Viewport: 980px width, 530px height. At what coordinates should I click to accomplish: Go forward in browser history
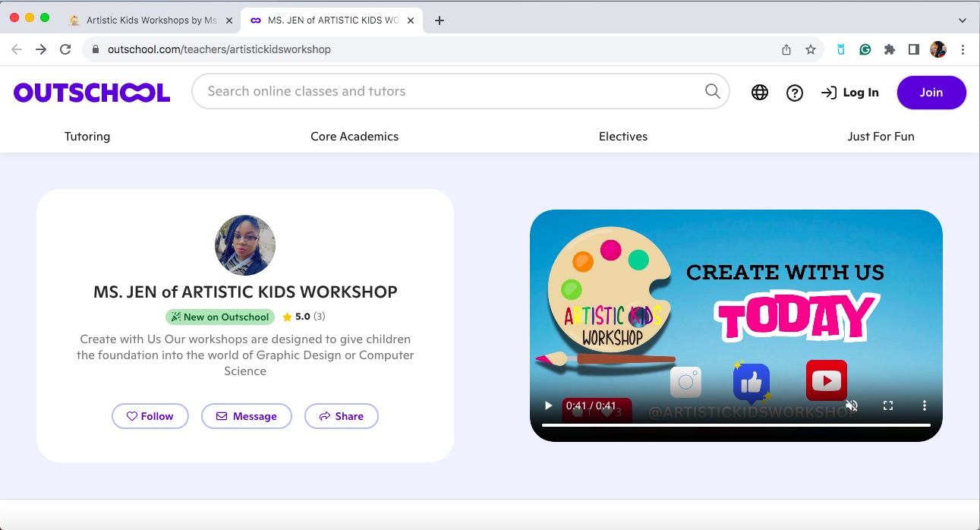click(x=41, y=49)
